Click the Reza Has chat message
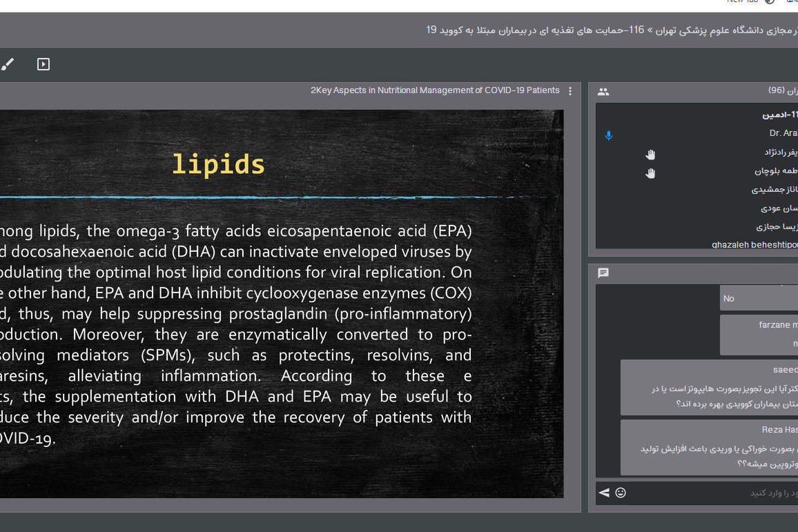Image resolution: width=798 pixels, height=532 pixels. (x=708, y=447)
